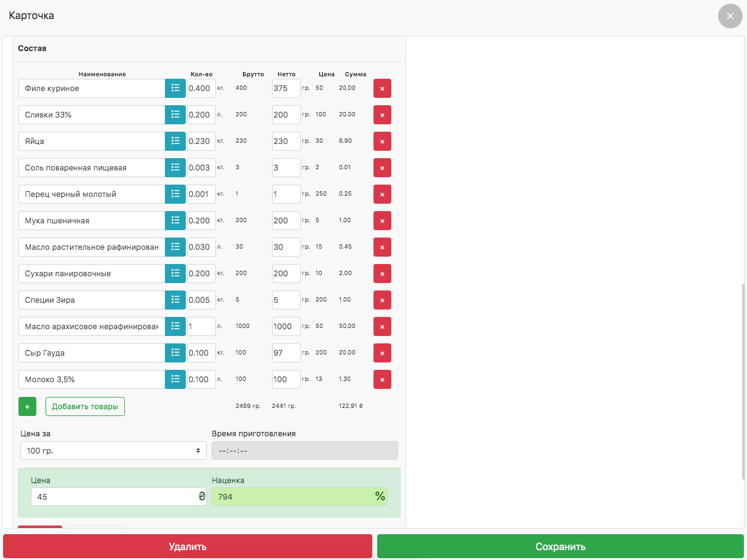Edit quantity field for Масло арахисовое
The image size is (747, 560).
pyautogui.click(x=201, y=326)
